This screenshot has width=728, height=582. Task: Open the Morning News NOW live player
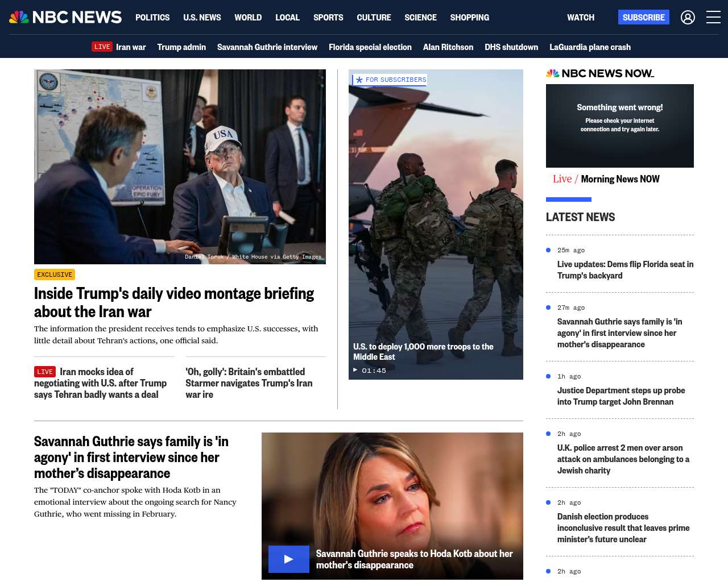[619, 126]
